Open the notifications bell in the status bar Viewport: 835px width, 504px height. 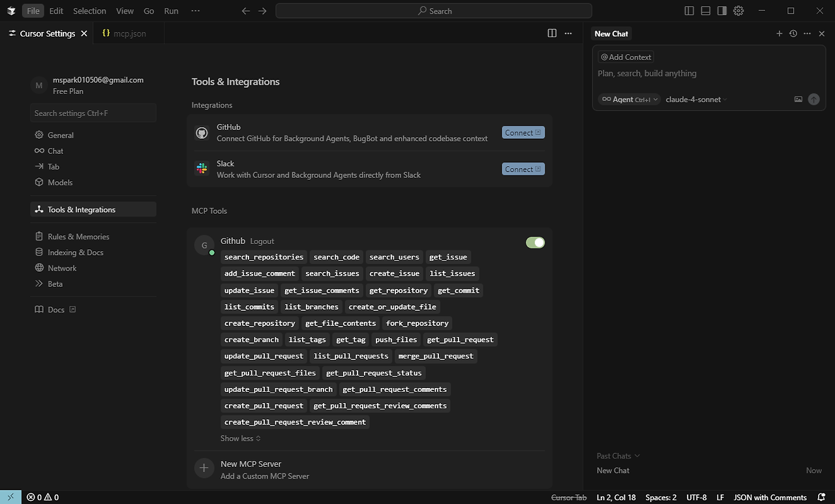[821, 497]
